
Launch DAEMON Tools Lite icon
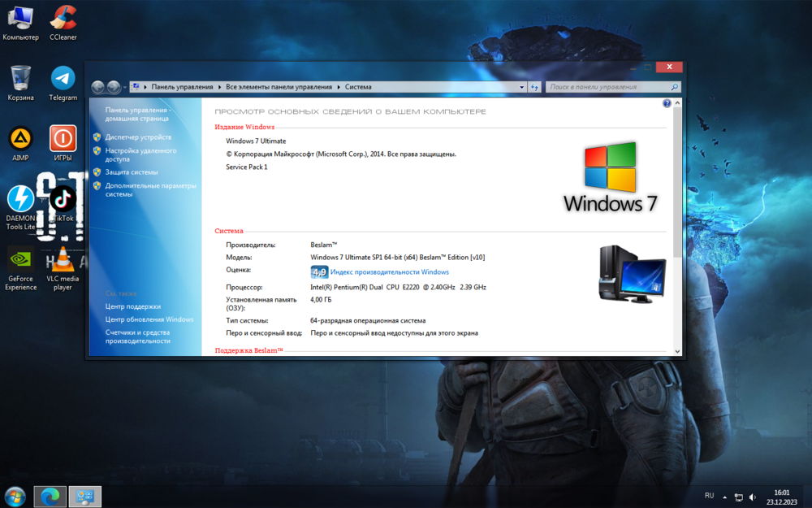20,207
